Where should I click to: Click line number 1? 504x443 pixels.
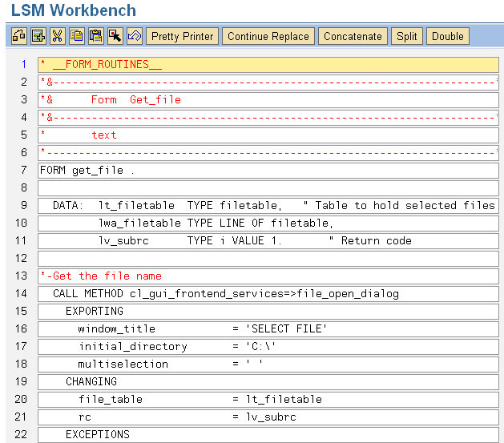(x=24, y=65)
